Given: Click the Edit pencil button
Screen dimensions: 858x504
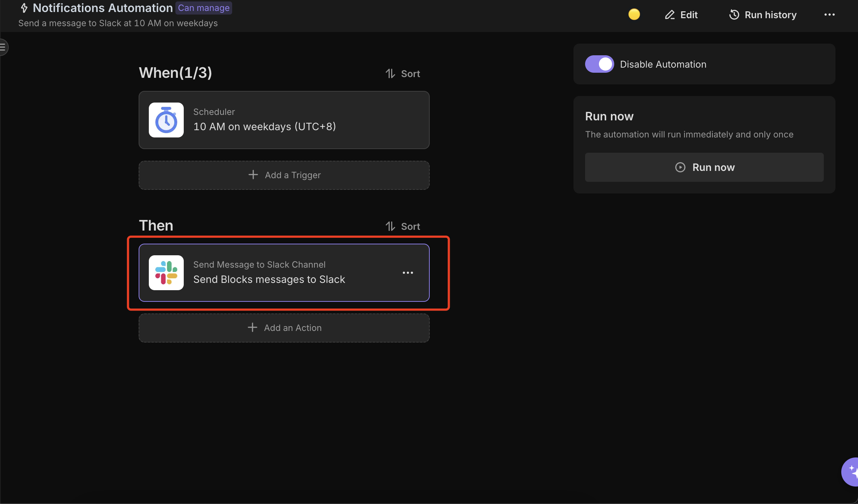Looking at the screenshot, I should click(x=681, y=15).
